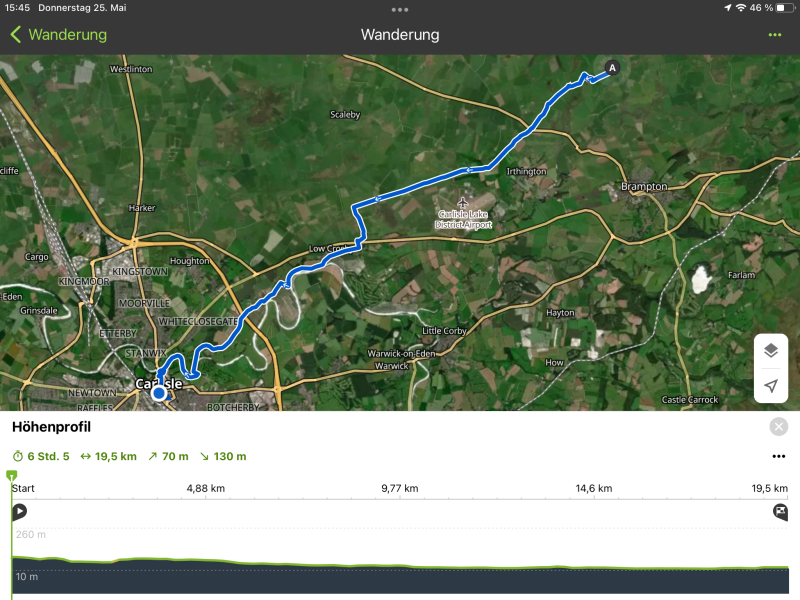
Task: Tap the 19,5 km distance stat
Action: (109, 457)
